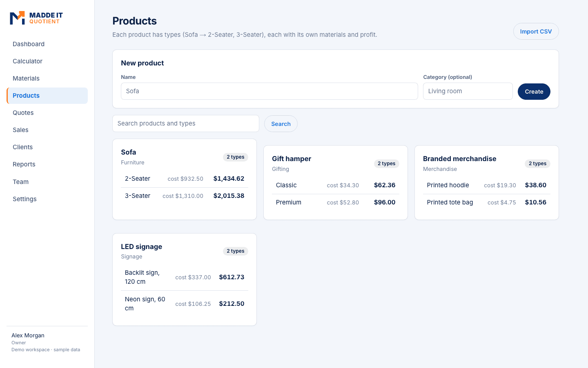Focus the Category (optional) field
Image resolution: width=588 pixels, height=368 pixels.
point(468,91)
